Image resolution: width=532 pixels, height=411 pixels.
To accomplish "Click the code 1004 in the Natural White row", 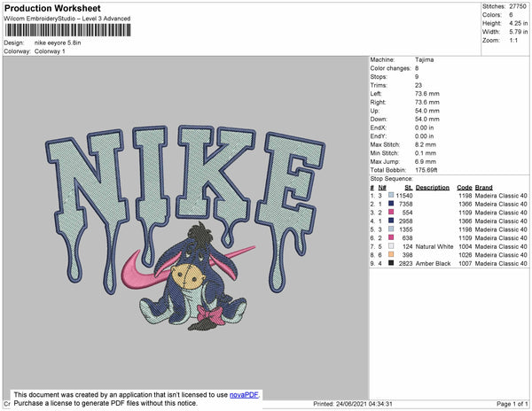I will point(465,246).
